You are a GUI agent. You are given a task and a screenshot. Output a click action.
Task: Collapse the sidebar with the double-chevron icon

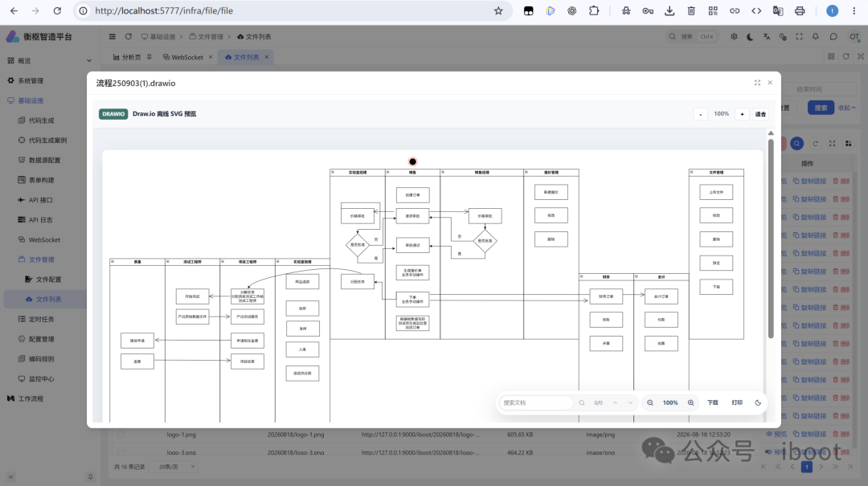pos(10,476)
